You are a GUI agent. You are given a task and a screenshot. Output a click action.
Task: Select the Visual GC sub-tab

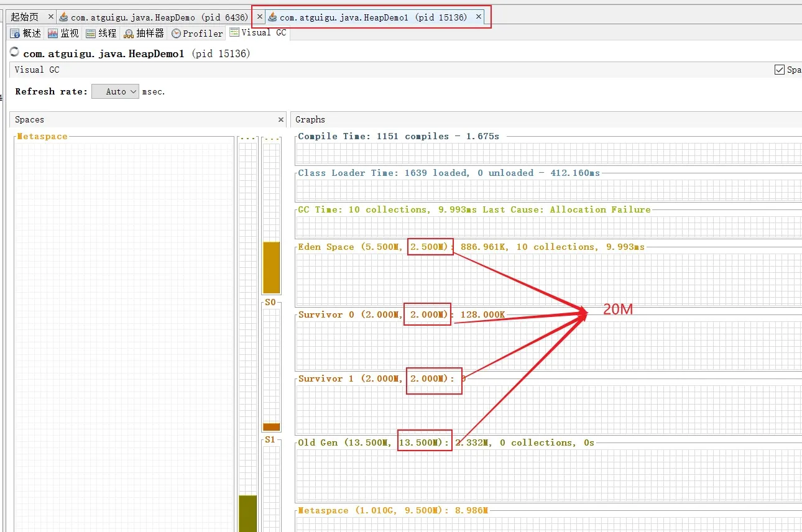coord(257,32)
